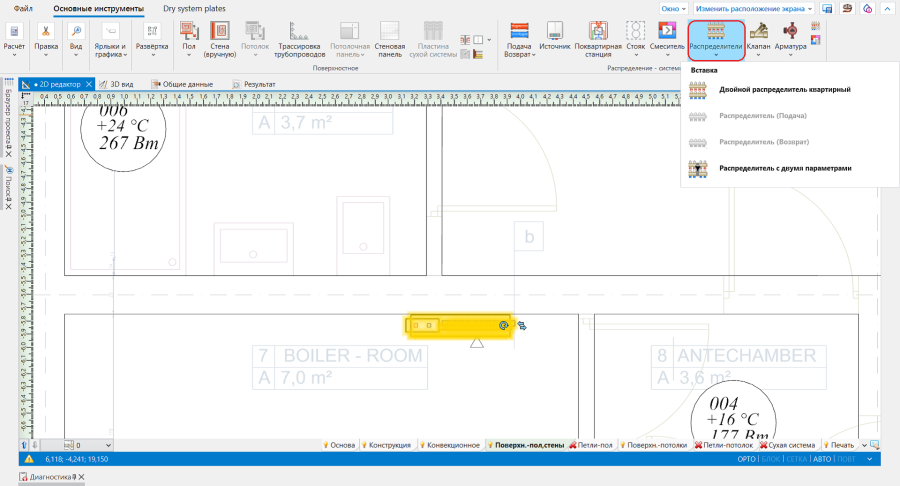The image size is (900, 486).
Task: Open the Вид magnifier tool
Action: (x=76, y=39)
